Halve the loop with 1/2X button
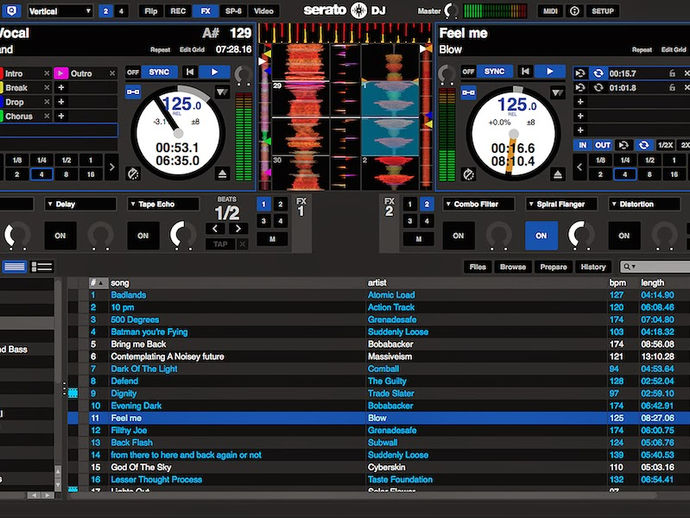The width and height of the screenshot is (690, 518). [x=665, y=145]
